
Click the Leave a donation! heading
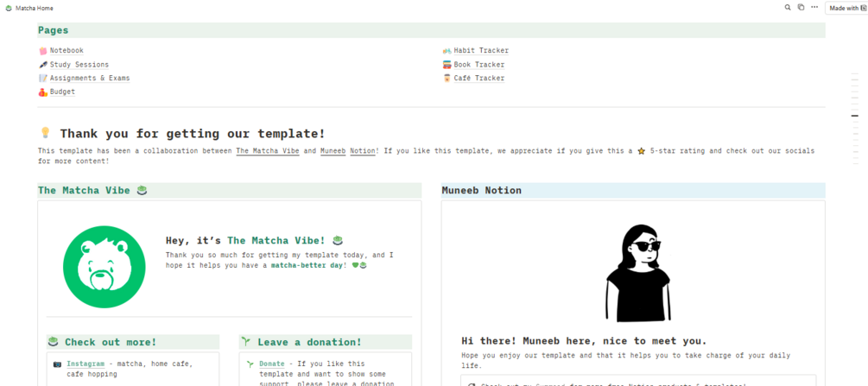tap(309, 342)
